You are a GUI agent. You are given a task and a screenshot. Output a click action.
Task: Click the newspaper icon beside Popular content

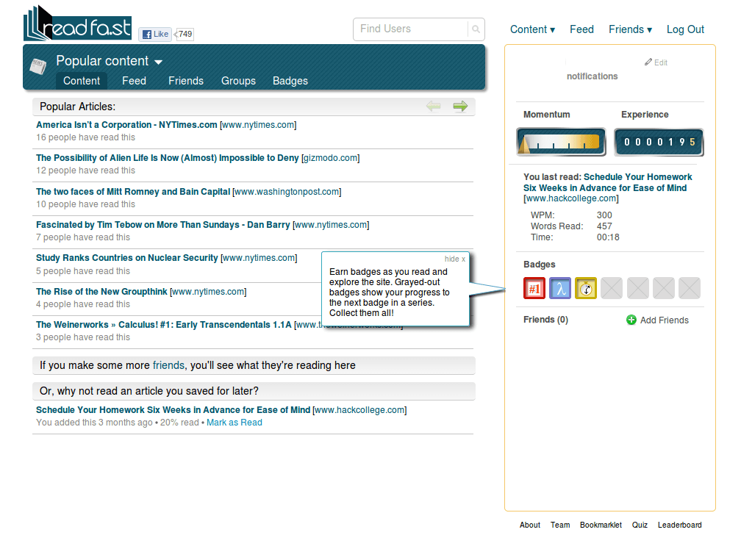tap(37, 66)
